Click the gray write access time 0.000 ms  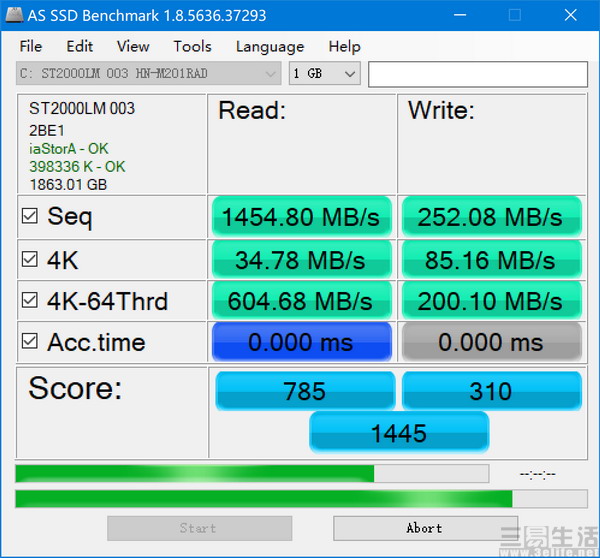492,341
